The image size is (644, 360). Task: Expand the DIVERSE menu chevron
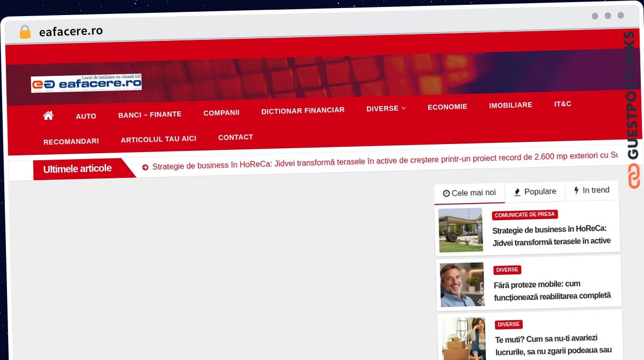pos(404,108)
